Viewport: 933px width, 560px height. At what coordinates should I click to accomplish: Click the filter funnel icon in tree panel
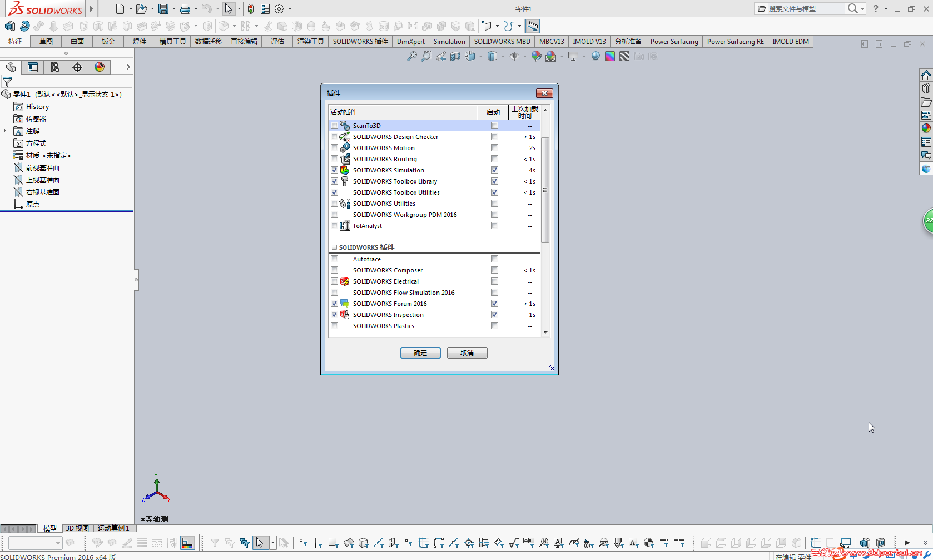point(7,82)
